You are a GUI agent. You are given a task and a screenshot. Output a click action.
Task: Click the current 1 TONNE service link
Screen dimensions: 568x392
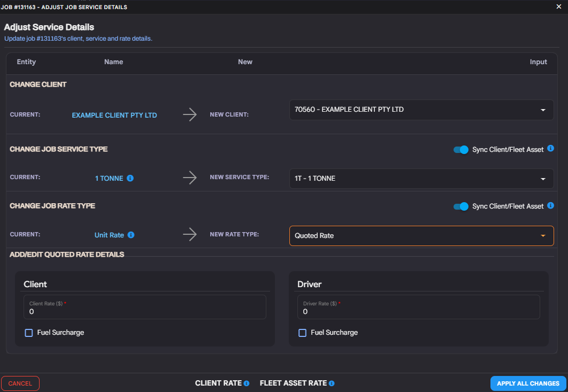(109, 178)
